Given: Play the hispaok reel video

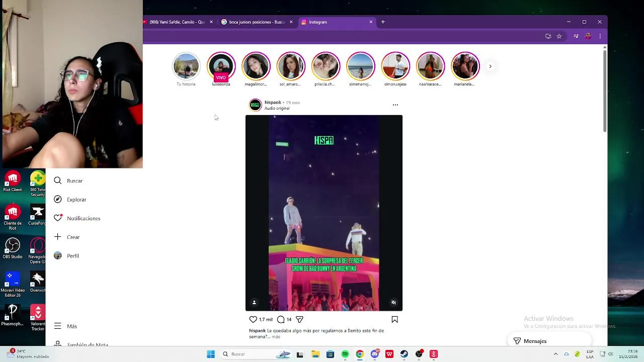Looking at the screenshot, I should (324, 213).
